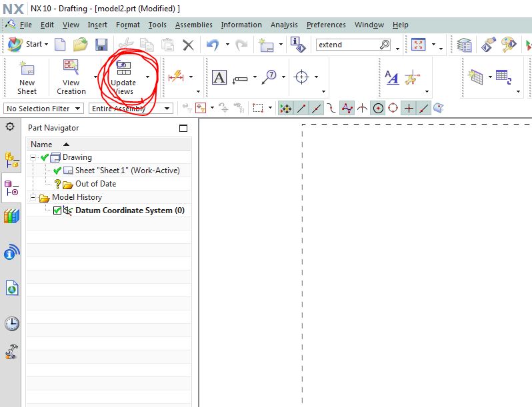The width and height of the screenshot is (532, 407).
Task: Select the Rapid Dimension tool
Action: pyautogui.click(x=176, y=77)
